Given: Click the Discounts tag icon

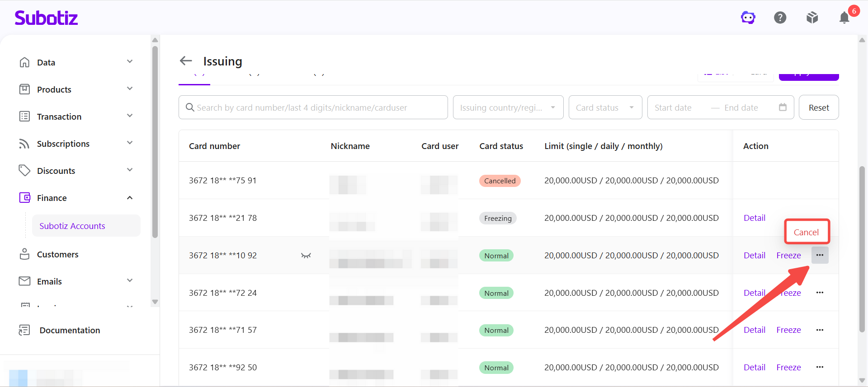Looking at the screenshot, I should click(x=24, y=171).
